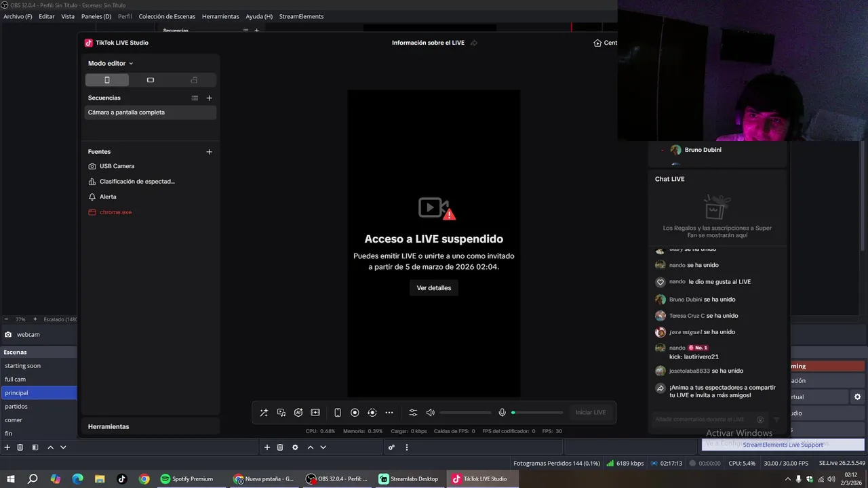This screenshot has width=868, height=488.
Task: Click StreamElements Live Support link
Action: point(783,445)
